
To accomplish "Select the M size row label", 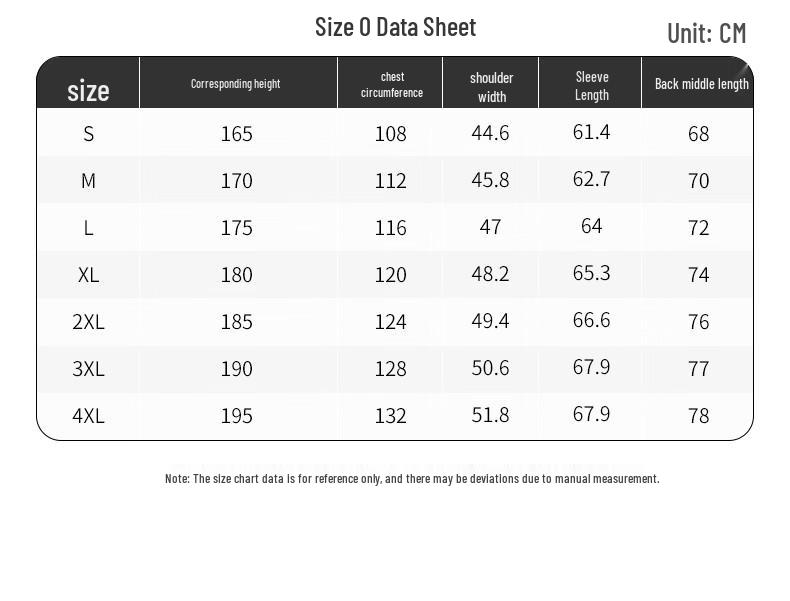I will pos(88,180).
